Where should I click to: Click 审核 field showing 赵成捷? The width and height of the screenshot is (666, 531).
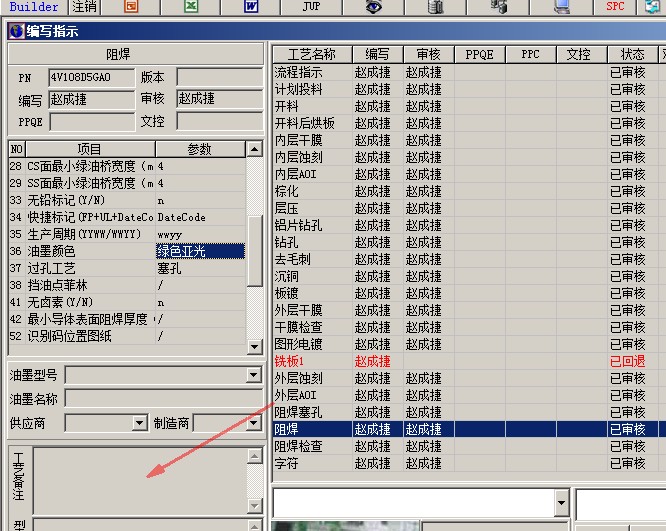click(220, 99)
